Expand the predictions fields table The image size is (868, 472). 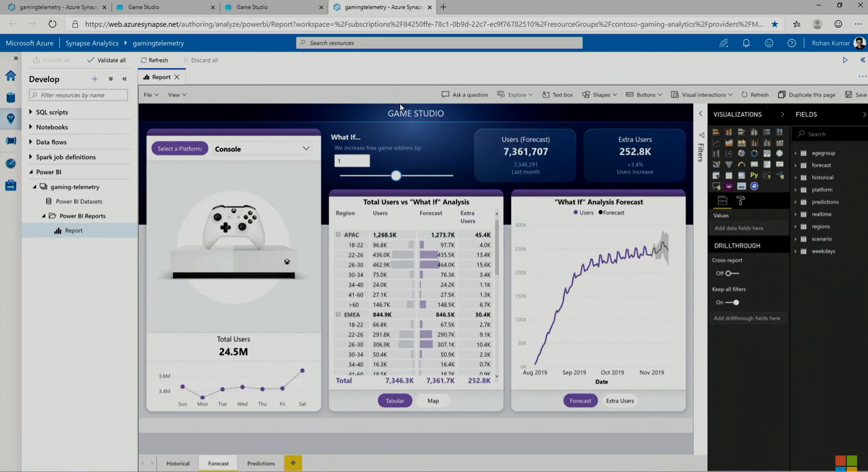point(796,202)
